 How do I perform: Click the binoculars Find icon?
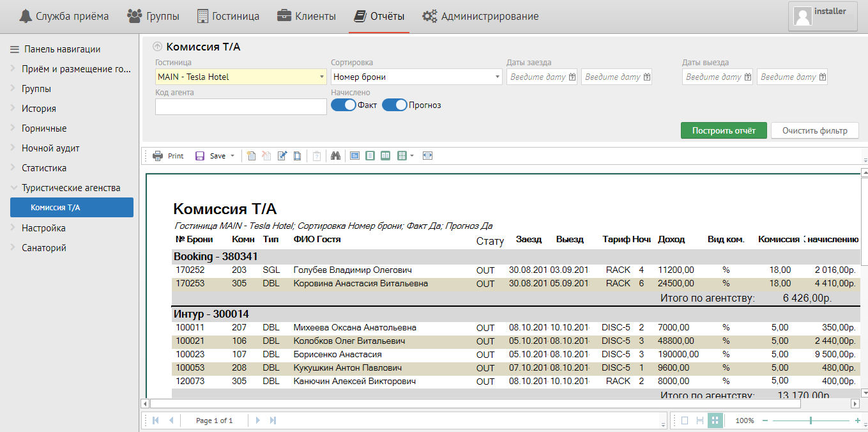(335, 156)
